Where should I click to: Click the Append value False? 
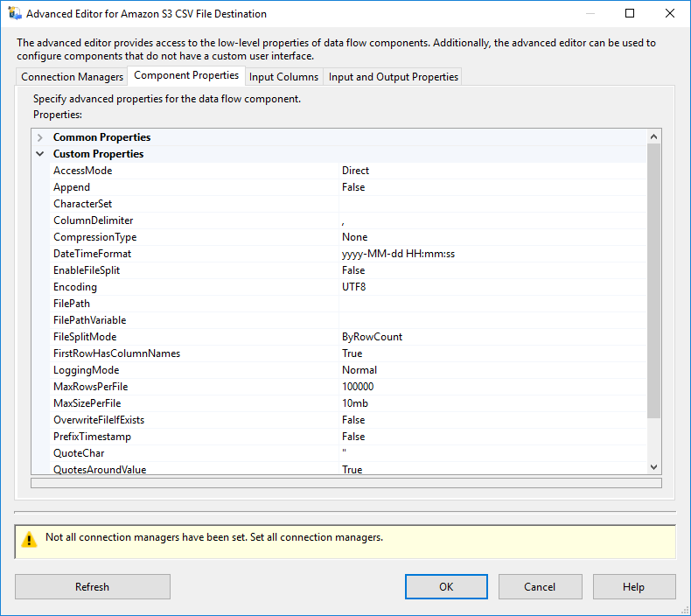point(353,187)
